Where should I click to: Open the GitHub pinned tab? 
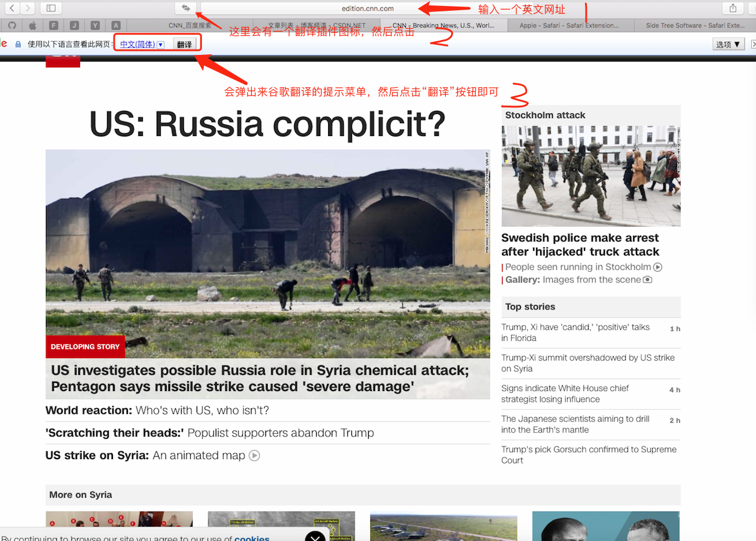[12, 25]
